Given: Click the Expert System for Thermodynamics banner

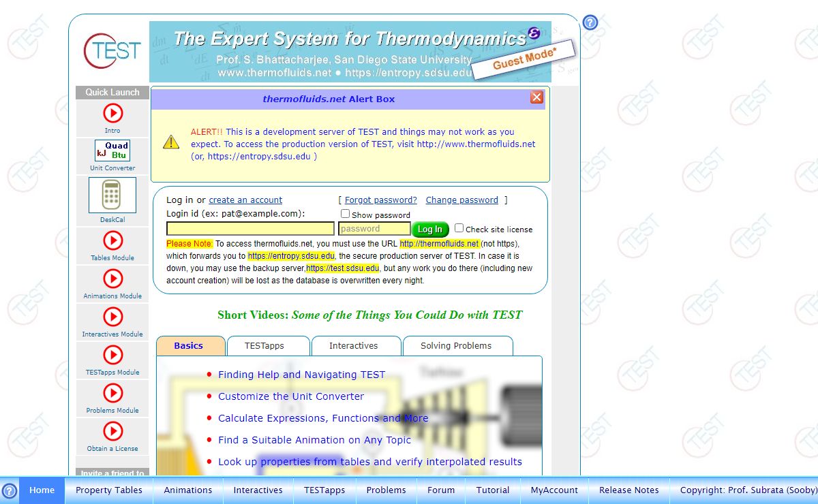Looking at the screenshot, I should click(350, 52).
